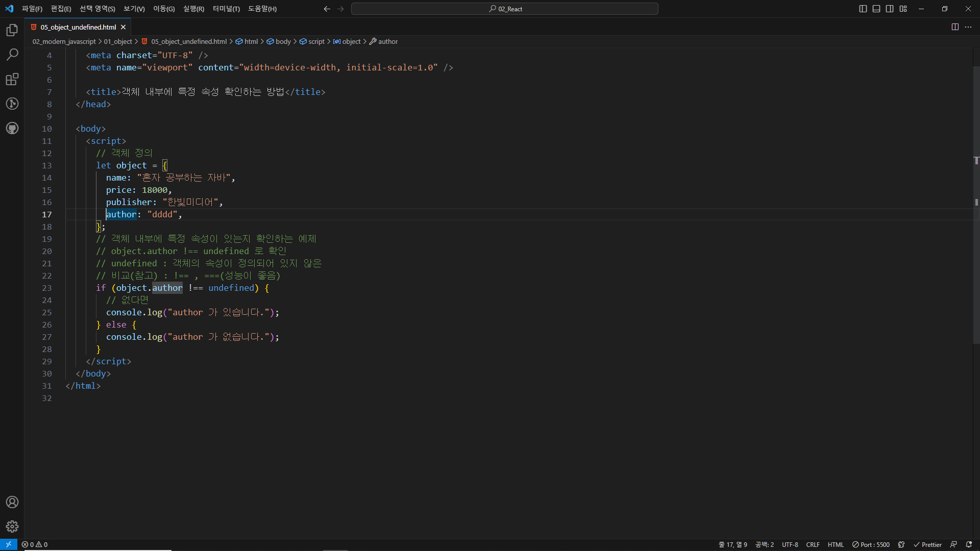Expand the 'object' breadcrumb dropdown
Screen dimensions: 980x551
pyautogui.click(x=351, y=41)
